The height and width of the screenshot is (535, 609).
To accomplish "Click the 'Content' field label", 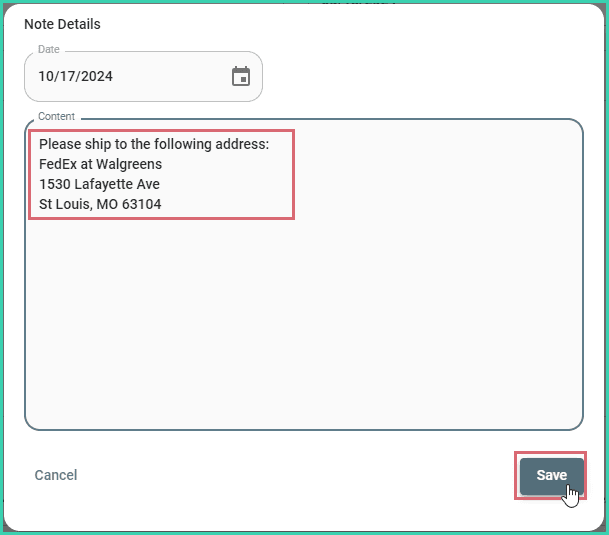I will click(56, 117).
